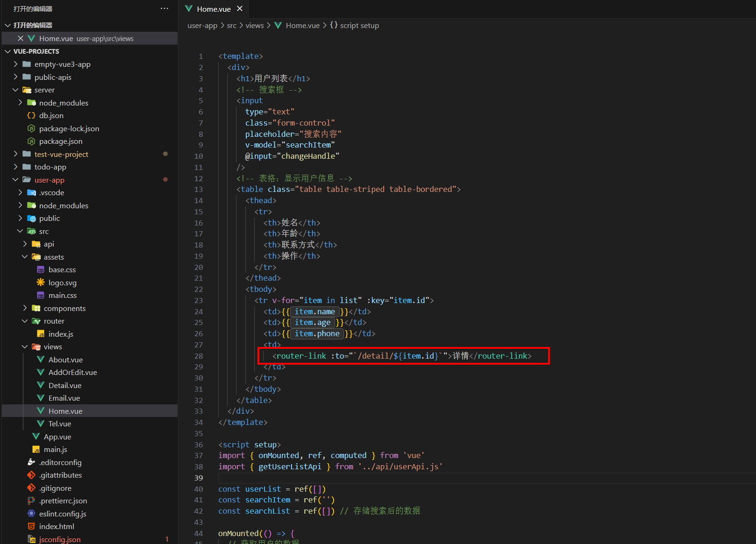Expand the todo-app folder

point(15,167)
